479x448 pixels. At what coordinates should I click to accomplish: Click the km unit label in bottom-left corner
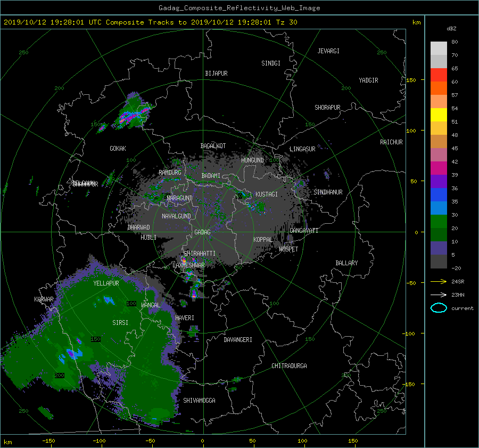7,442
